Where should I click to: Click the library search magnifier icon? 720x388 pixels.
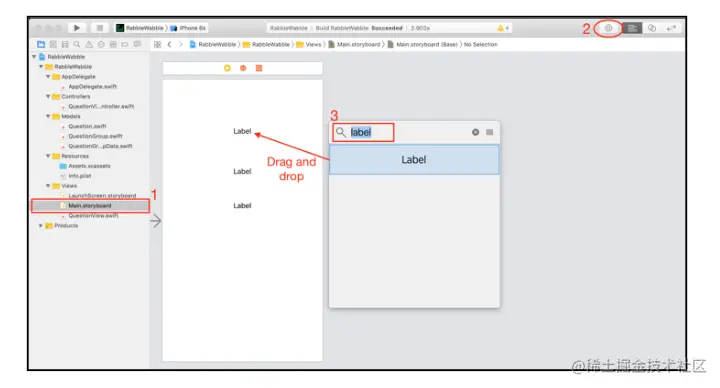point(340,133)
